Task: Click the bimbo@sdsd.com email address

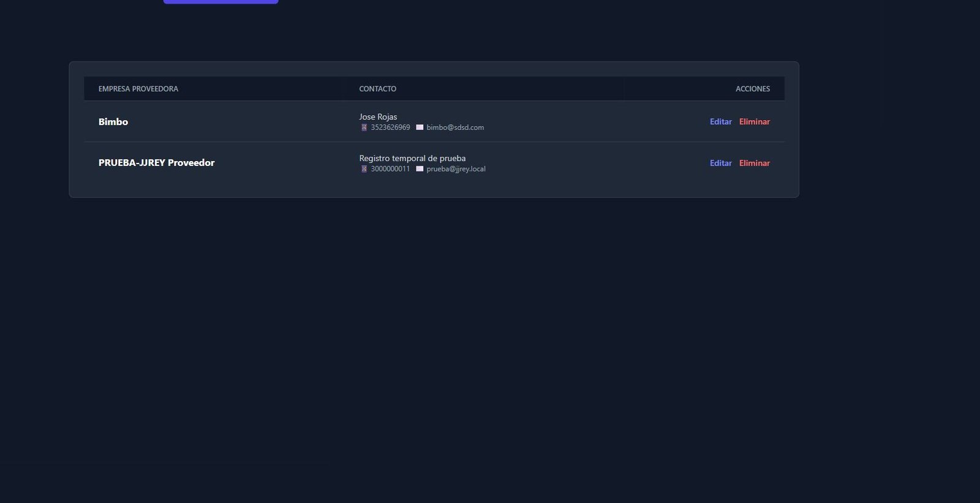Action: (x=455, y=127)
